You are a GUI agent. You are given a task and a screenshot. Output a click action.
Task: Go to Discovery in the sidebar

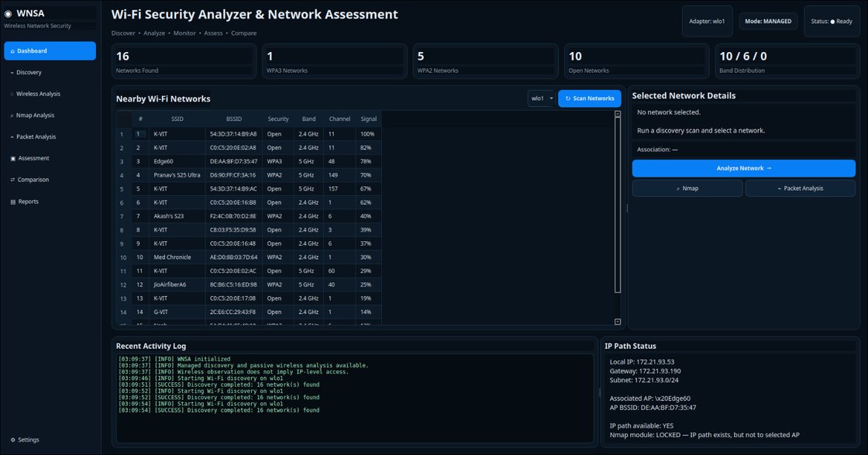[50, 73]
